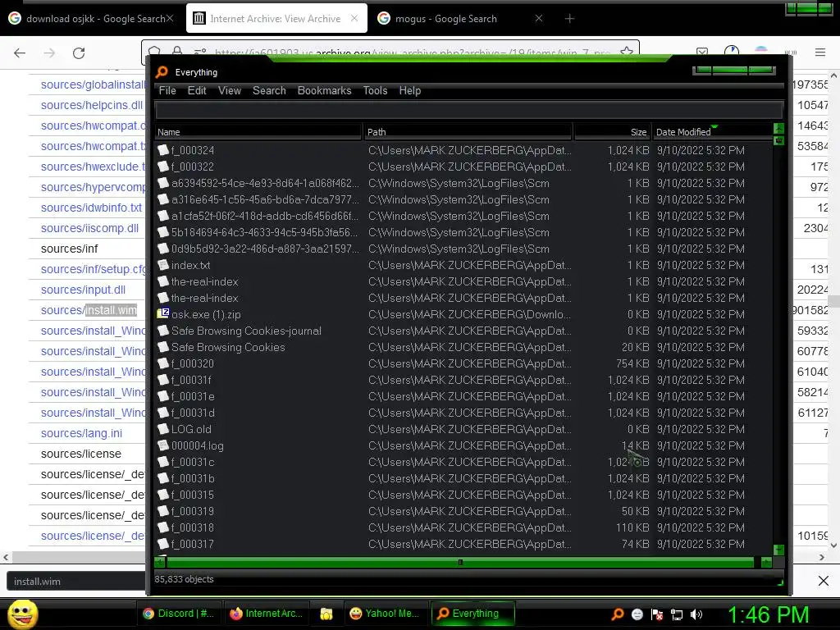
Task: Select file f_000320 row
Action: pyautogui.click(x=463, y=363)
